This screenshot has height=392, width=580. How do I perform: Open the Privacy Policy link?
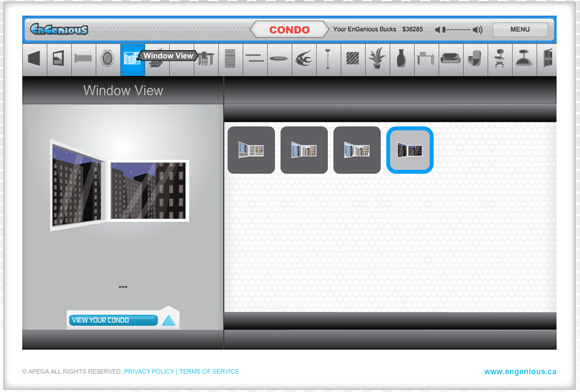pos(149,371)
